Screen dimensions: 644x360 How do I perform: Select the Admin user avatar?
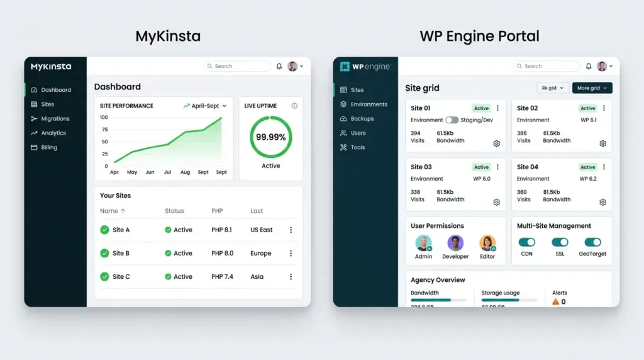423,243
